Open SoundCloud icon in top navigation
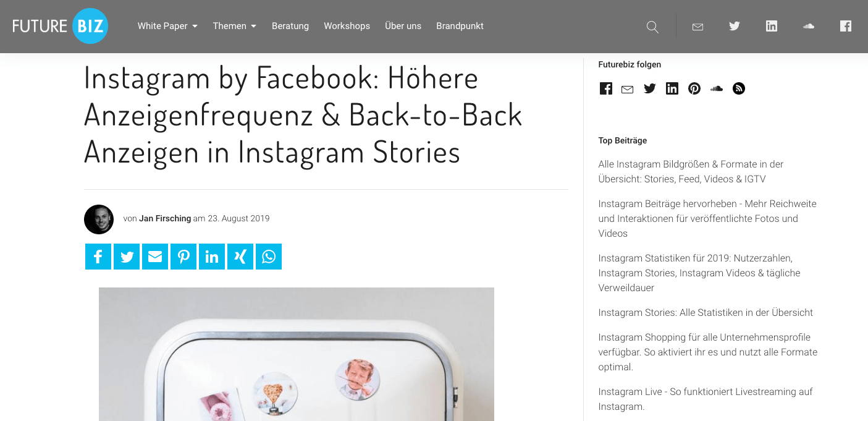 coord(809,26)
